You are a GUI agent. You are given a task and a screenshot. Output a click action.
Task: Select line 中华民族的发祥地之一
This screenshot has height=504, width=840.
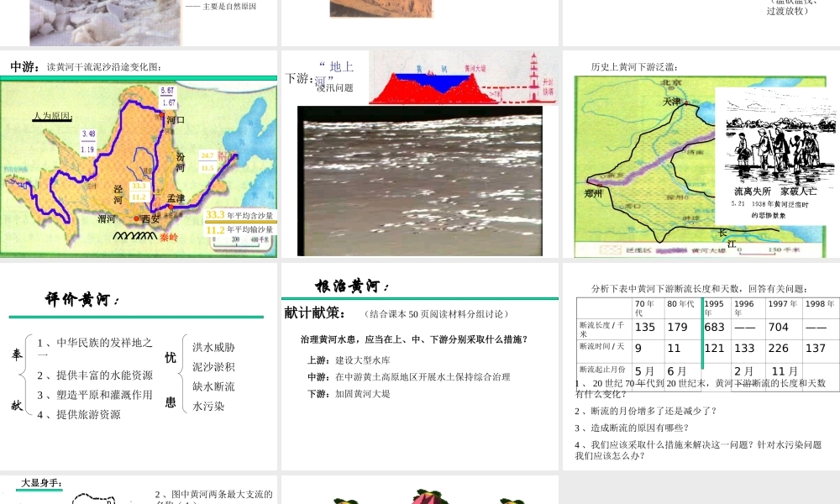[x=96, y=348]
